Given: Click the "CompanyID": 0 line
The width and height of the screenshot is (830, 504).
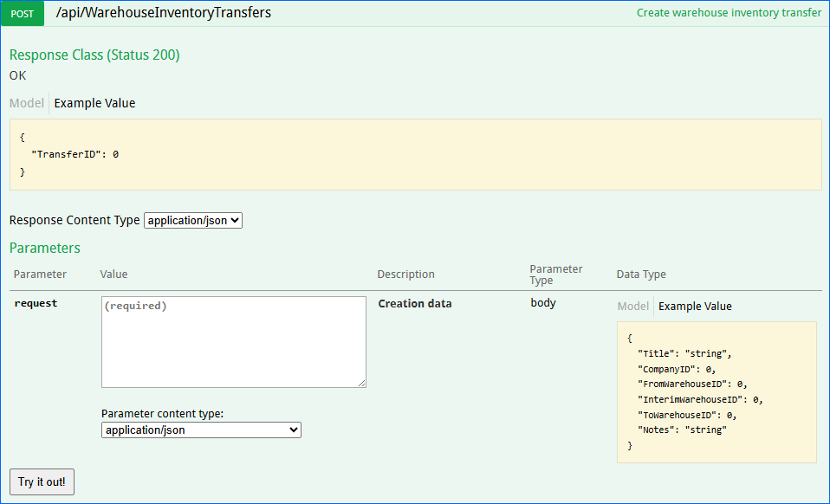Looking at the screenshot, I should pyautogui.click(x=677, y=369).
